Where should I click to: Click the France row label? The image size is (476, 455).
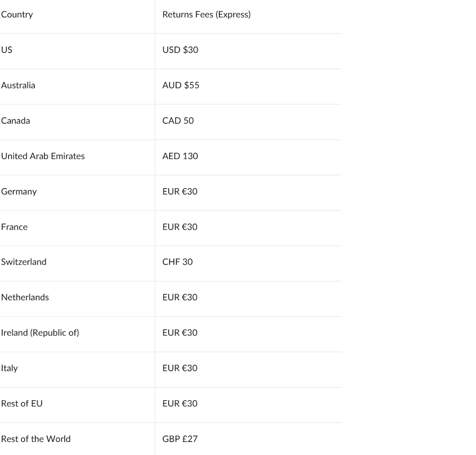(x=14, y=227)
